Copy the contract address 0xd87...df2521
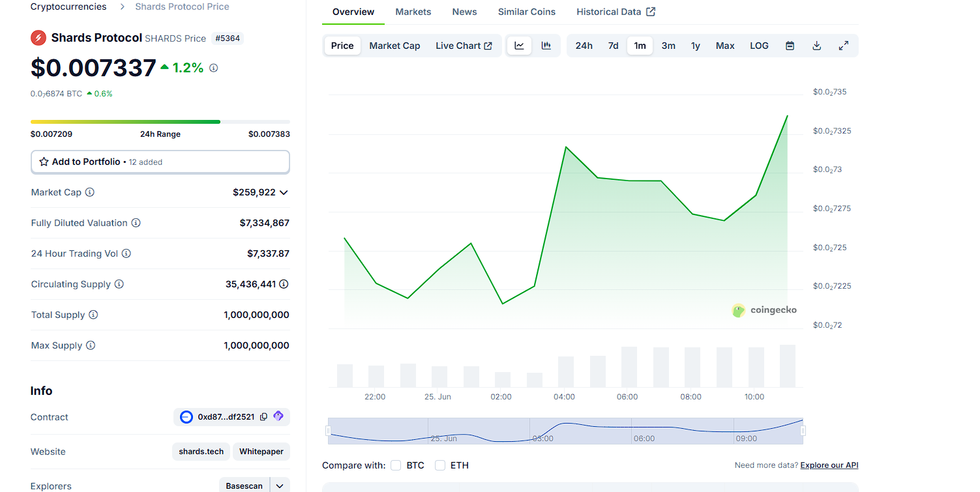Screen dimensions: 980x492 click(263, 417)
